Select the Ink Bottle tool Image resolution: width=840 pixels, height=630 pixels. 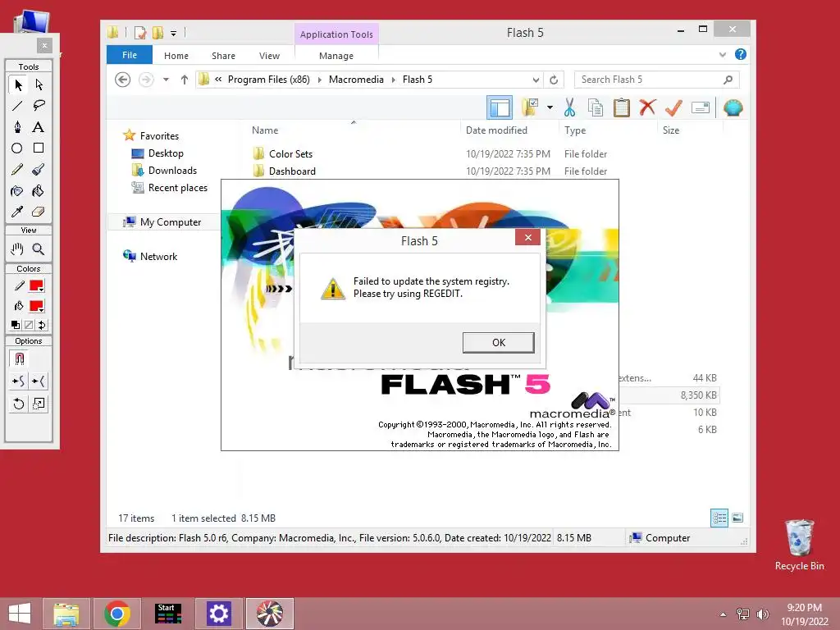click(x=18, y=190)
